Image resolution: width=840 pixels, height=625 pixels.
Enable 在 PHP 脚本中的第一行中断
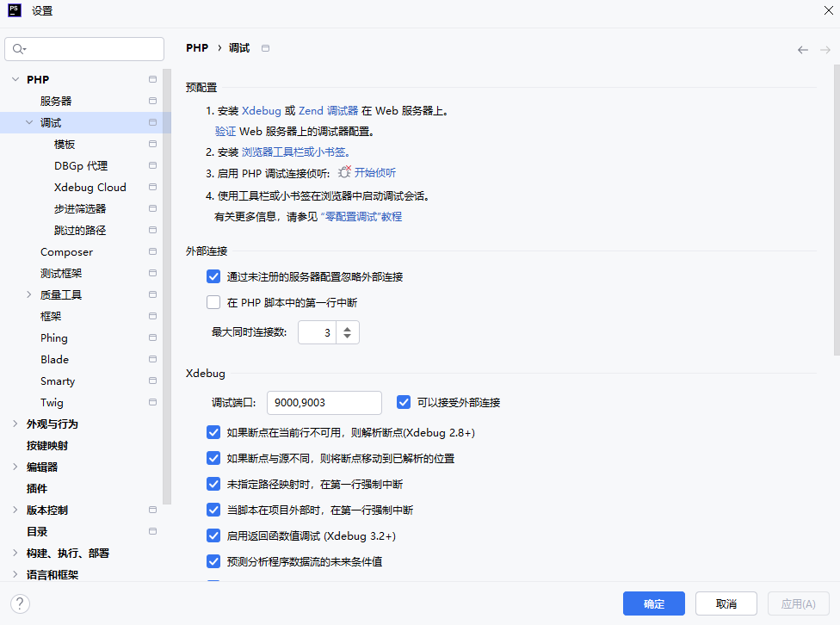point(213,302)
